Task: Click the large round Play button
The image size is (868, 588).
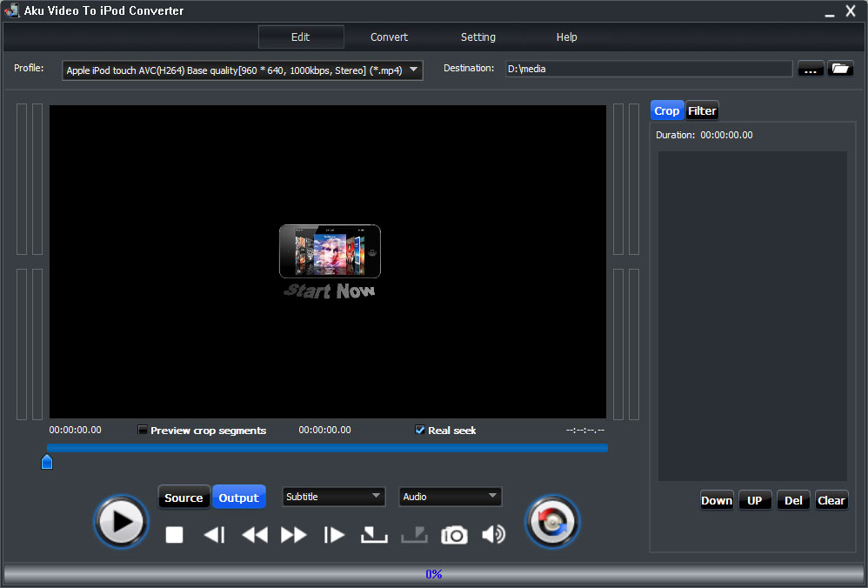Action: (122, 522)
